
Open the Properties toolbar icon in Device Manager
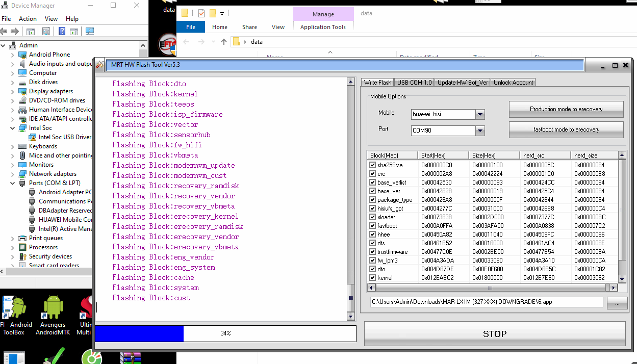(x=46, y=32)
